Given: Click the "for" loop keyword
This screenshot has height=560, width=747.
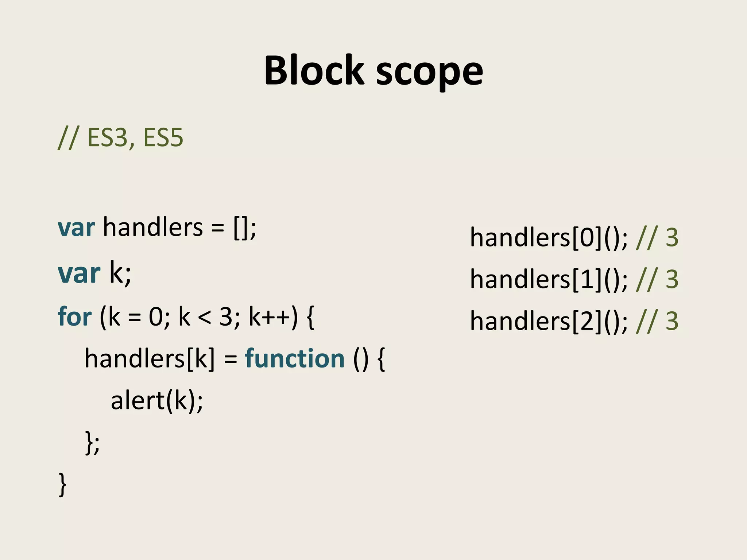Looking at the screenshot, I should pyautogui.click(x=75, y=316).
